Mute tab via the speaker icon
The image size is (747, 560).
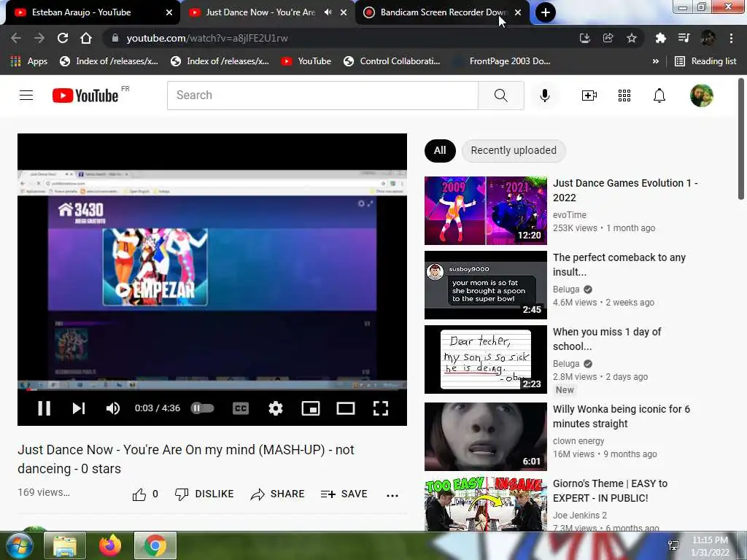(x=328, y=12)
